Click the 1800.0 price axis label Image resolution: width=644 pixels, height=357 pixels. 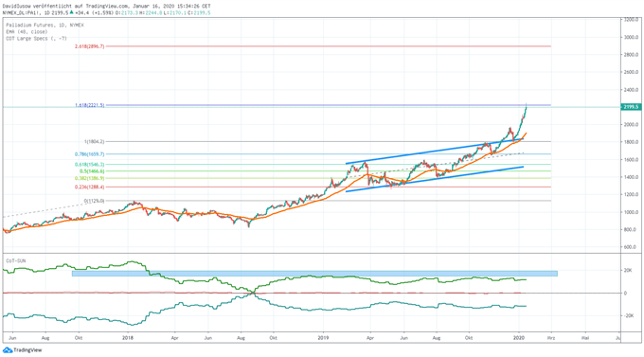click(632, 142)
